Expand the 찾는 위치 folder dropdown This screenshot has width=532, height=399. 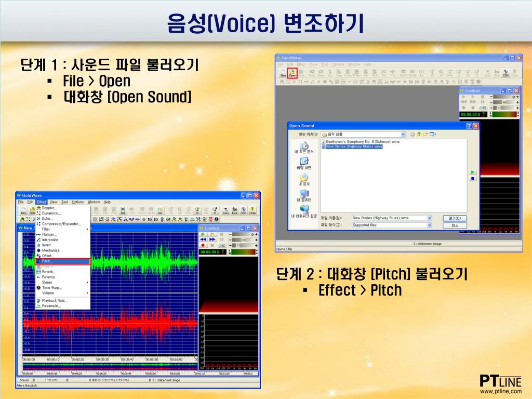click(x=403, y=135)
